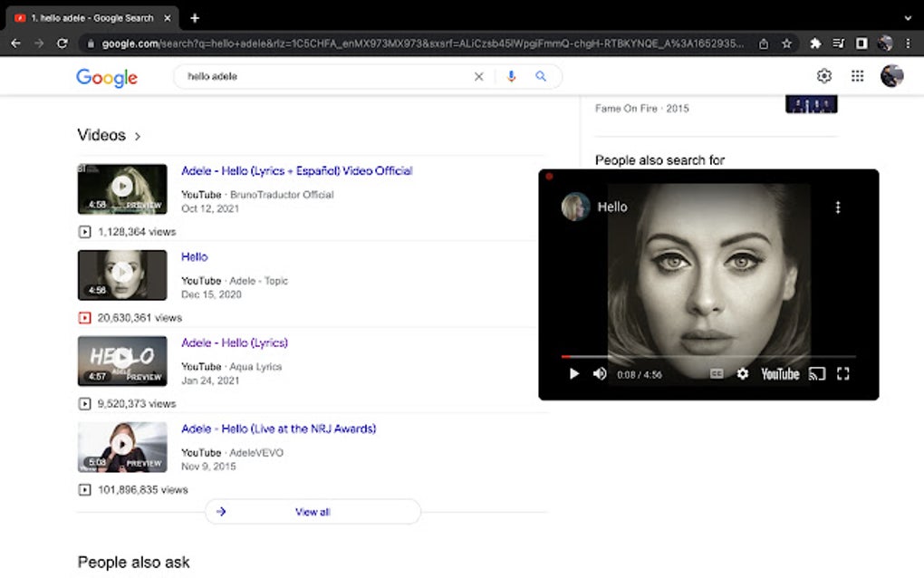Expand the Videos section header chevron

click(x=138, y=136)
